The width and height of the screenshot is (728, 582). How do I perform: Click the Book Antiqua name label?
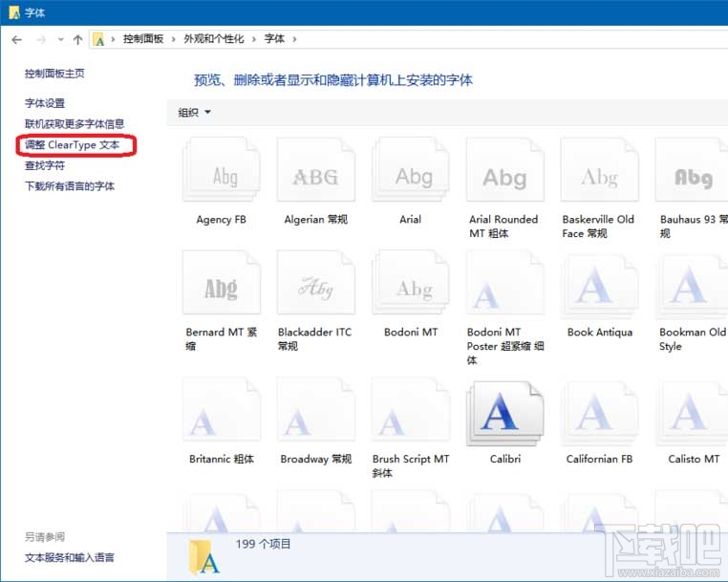coord(600,333)
